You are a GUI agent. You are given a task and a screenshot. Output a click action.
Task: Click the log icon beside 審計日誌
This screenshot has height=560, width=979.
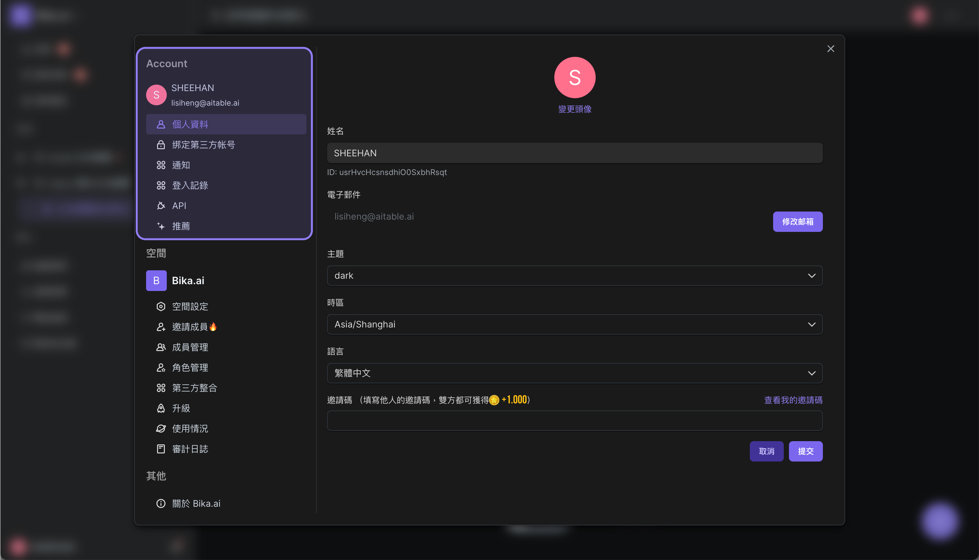(161, 449)
